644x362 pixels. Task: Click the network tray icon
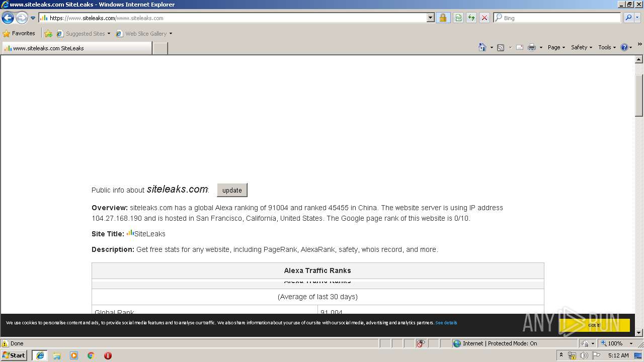572,355
